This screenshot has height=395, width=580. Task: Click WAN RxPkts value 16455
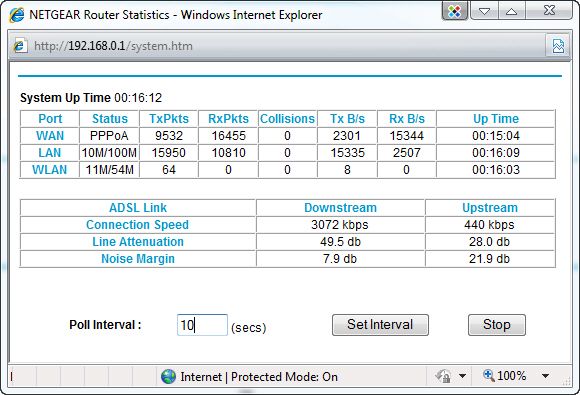[x=229, y=136]
